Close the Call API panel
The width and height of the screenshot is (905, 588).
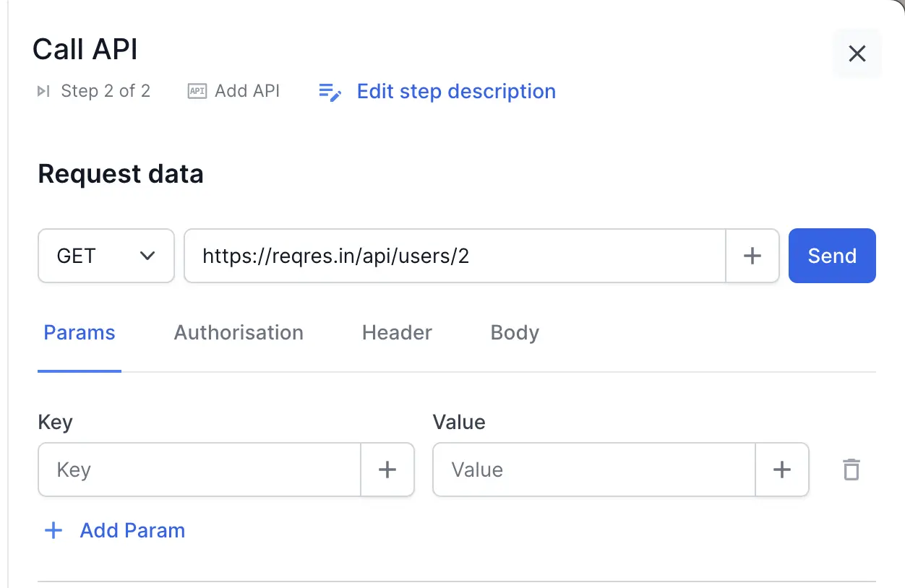pos(857,53)
